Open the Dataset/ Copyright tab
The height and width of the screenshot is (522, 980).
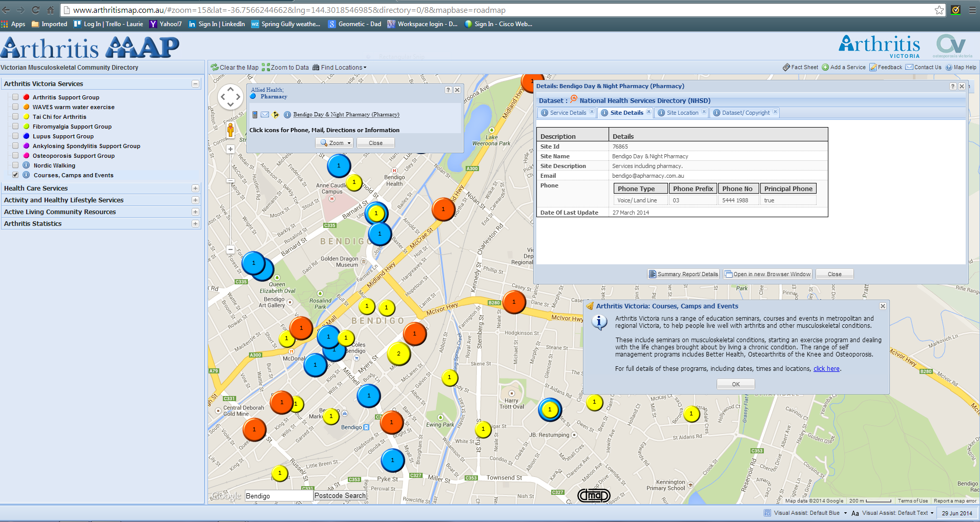pos(745,113)
